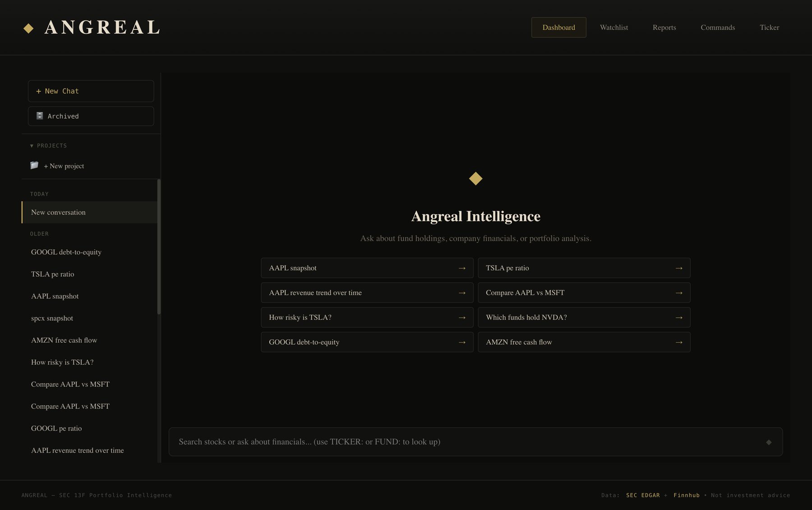812x510 pixels.
Task: Open the SEC EDGAR footer link
Action: (x=643, y=495)
